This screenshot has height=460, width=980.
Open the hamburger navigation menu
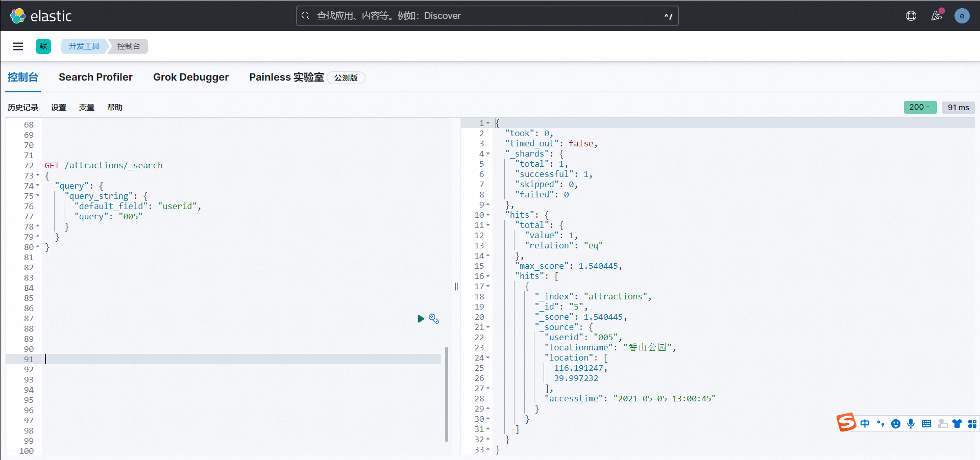(x=18, y=46)
